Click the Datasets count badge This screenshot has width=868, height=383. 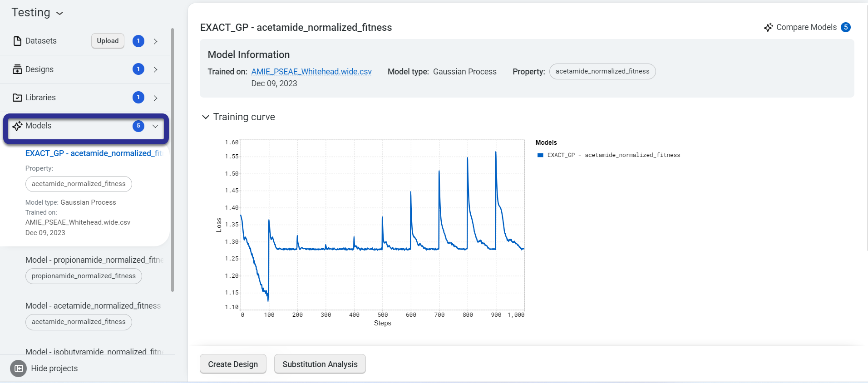click(x=138, y=41)
